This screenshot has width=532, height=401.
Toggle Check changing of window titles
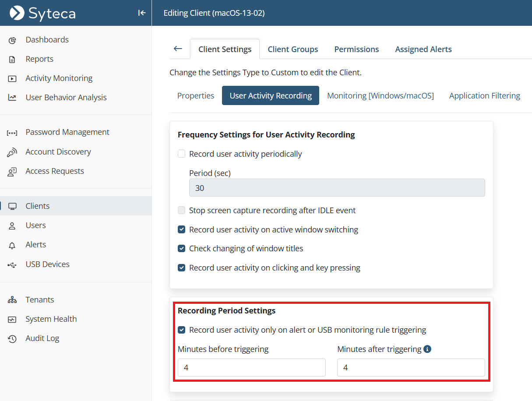[x=181, y=249]
